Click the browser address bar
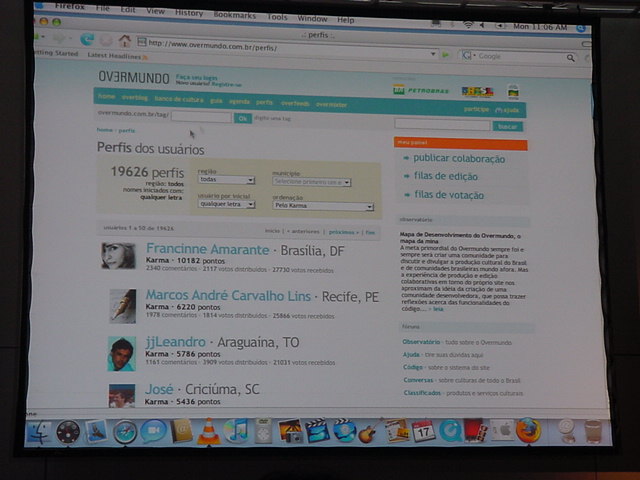640x480 pixels. 288,48
